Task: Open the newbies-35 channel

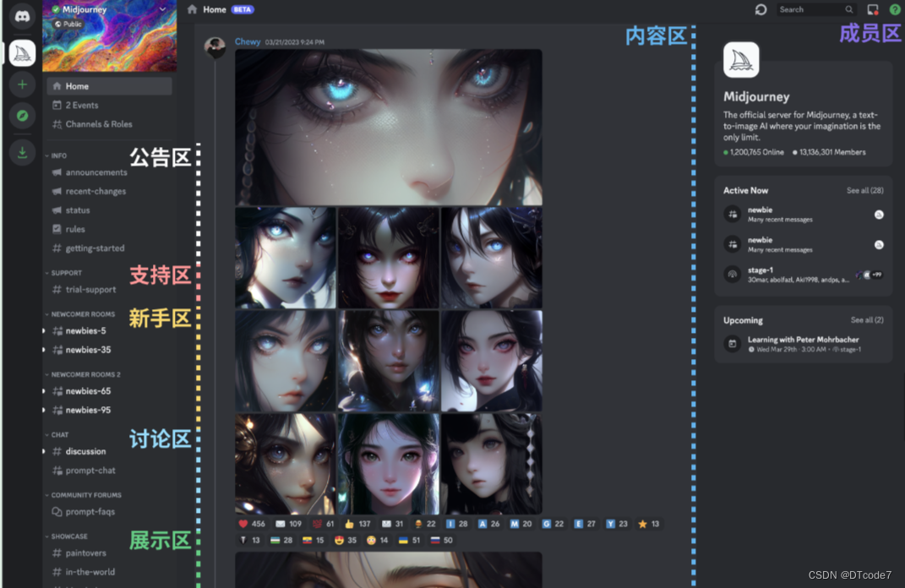Action: (81, 350)
